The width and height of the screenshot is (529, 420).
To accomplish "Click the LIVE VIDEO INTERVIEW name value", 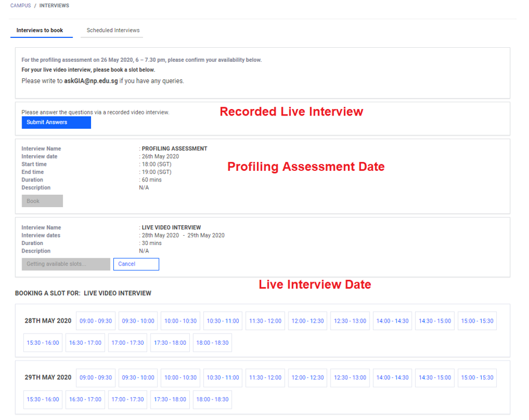I will [172, 228].
